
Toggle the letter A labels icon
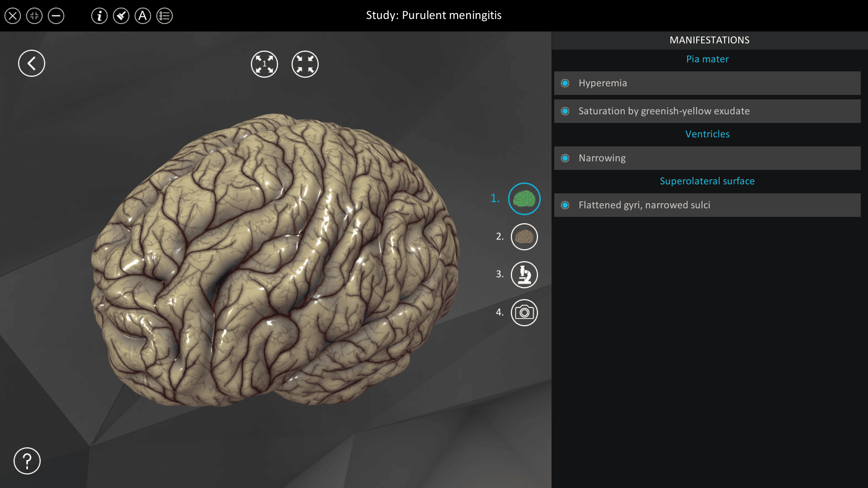coord(143,16)
